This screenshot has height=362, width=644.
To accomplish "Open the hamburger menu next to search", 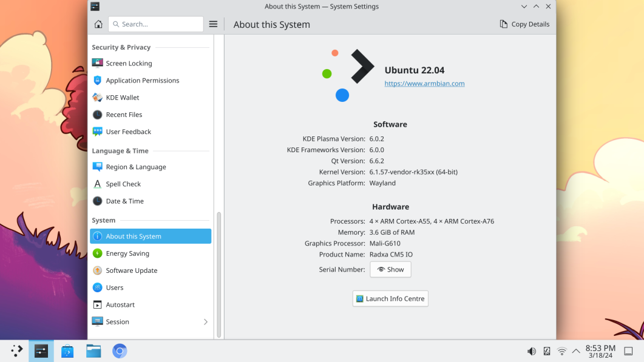I will pos(213,24).
